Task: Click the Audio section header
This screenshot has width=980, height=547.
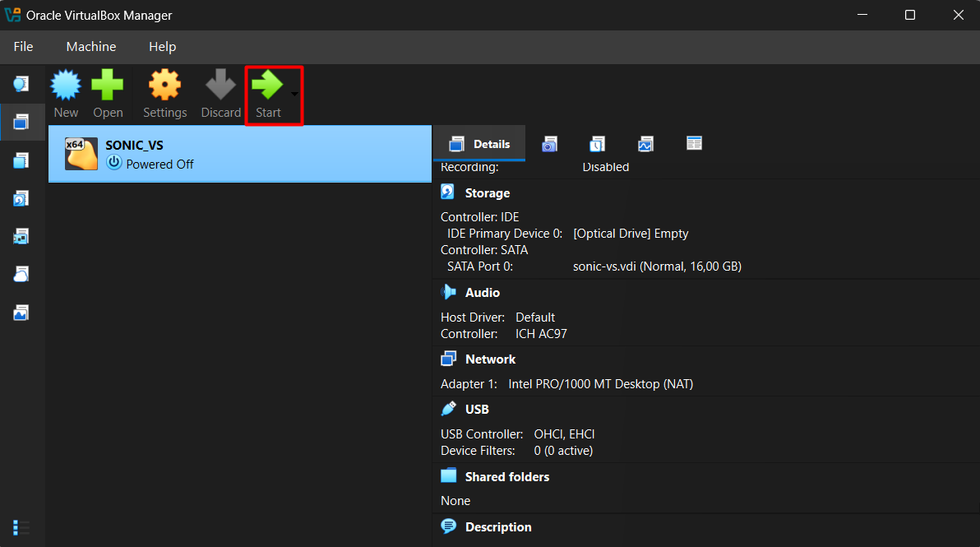Action: click(482, 293)
